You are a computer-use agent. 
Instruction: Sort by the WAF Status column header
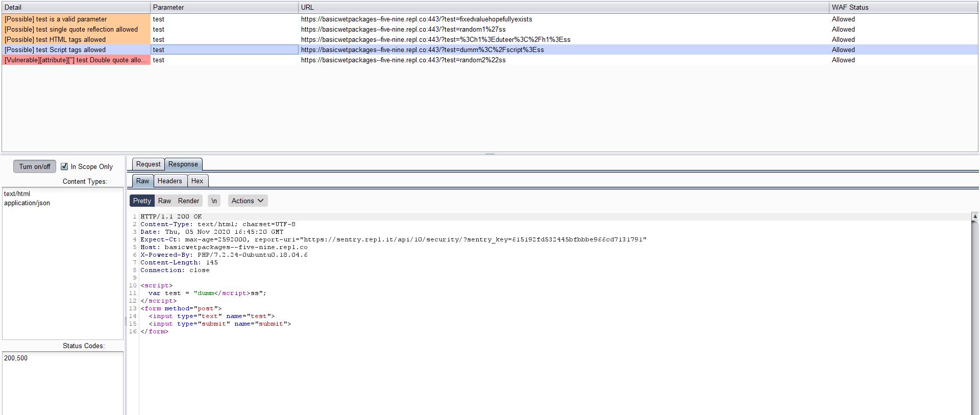(903, 7)
